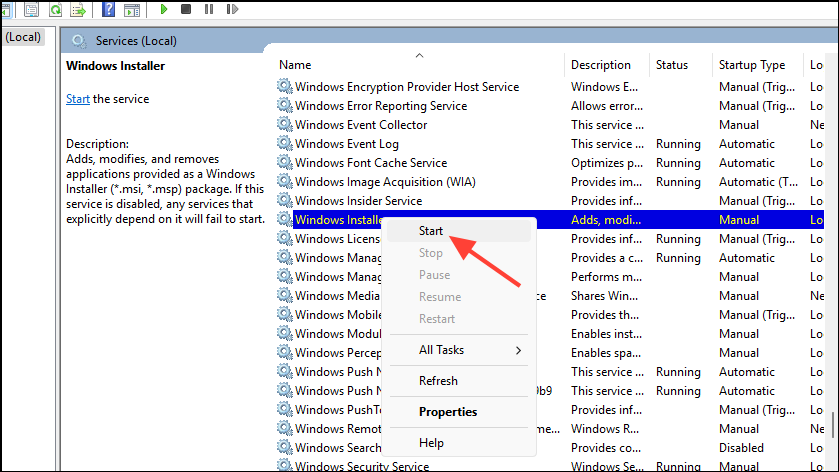Screen dimensions: 839x472
Task: Sort by the Name column header
Action: (x=295, y=65)
